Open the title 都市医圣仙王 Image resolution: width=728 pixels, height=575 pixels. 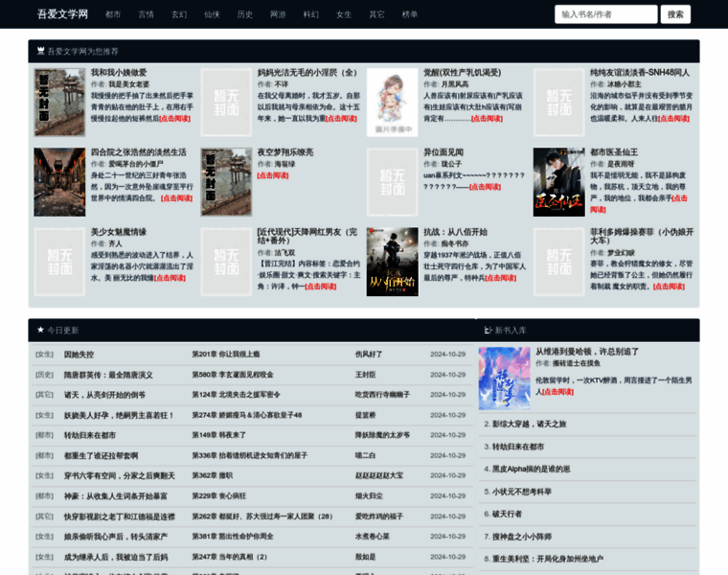pyautogui.click(x=614, y=152)
